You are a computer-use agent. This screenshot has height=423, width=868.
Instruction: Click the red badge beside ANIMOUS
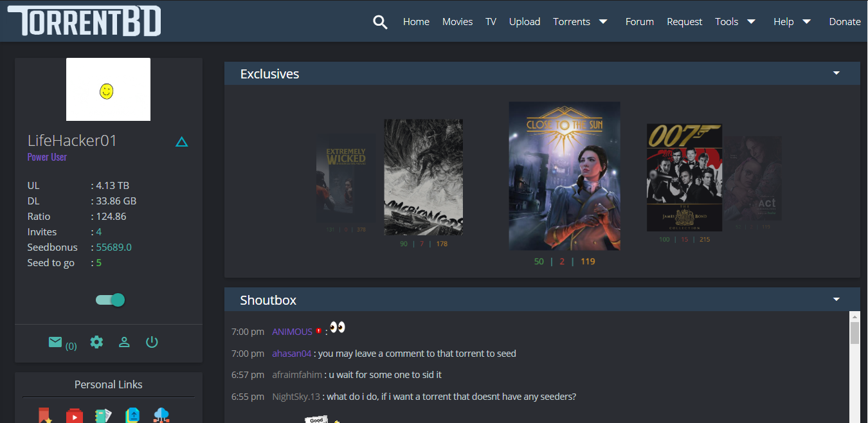coord(318,332)
